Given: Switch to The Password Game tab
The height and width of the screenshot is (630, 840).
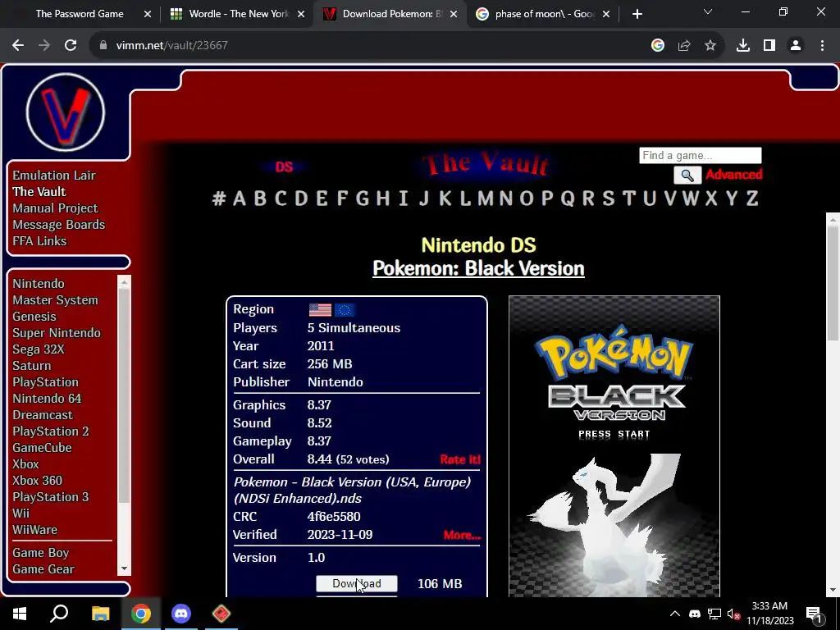Looking at the screenshot, I should 80,14.
